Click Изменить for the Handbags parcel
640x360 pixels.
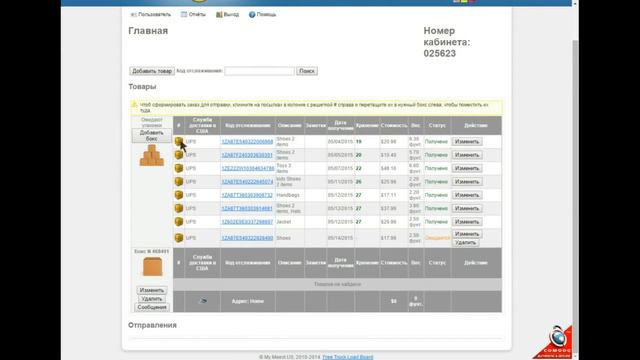467,195
